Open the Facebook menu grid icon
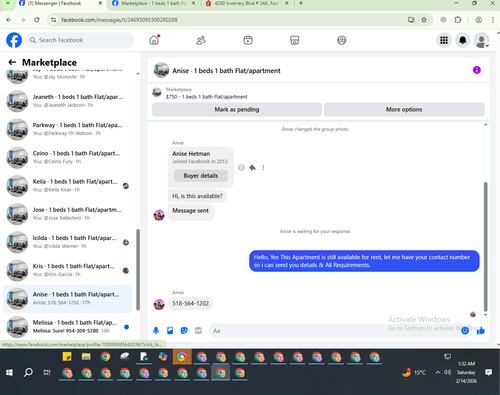This screenshot has height=395, width=500. tap(444, 40)
